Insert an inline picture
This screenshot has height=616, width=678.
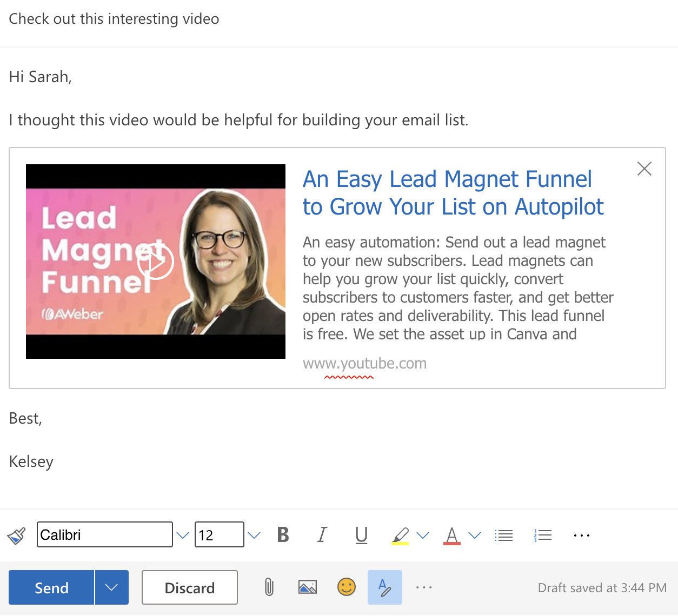(x=308, y=587)
